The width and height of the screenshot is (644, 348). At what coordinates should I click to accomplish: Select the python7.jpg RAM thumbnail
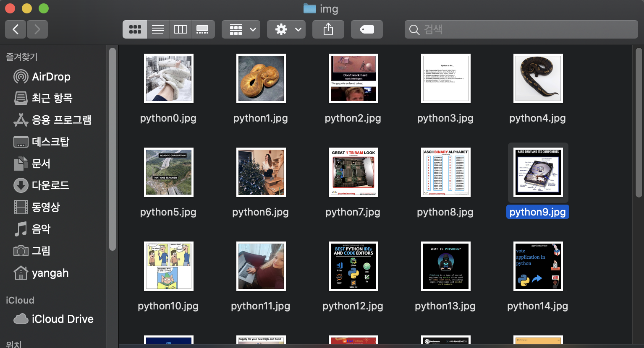click(x=353, y=172)
